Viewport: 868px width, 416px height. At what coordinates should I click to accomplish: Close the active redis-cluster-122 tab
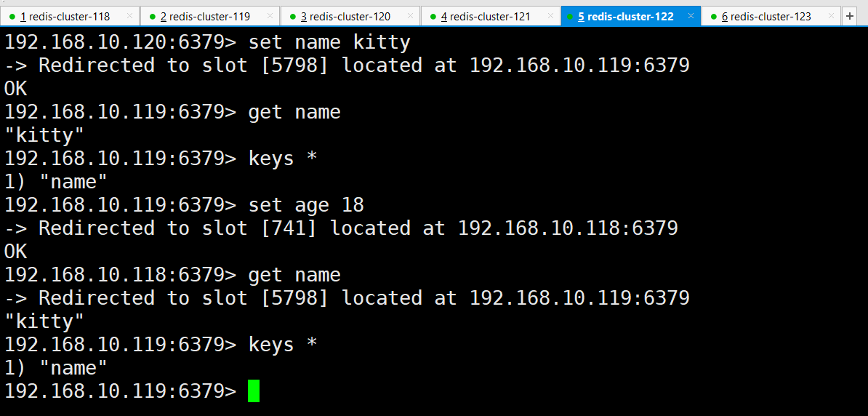[691, 16]
